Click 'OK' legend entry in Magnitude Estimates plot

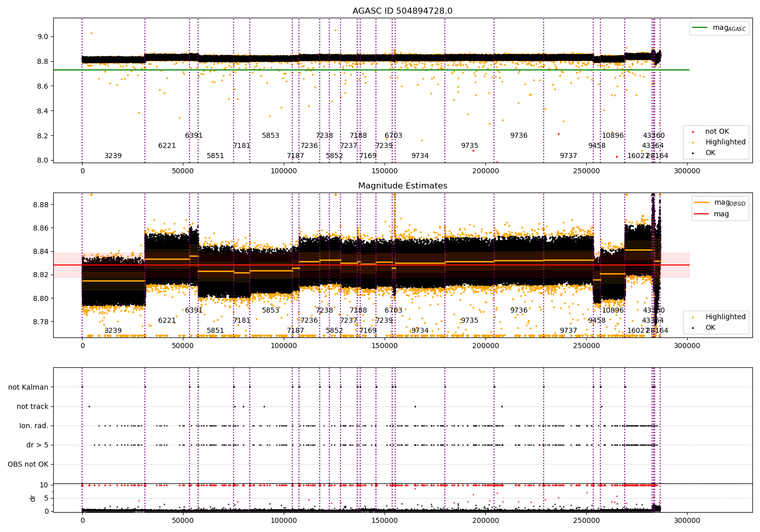[x=704, y=328]
